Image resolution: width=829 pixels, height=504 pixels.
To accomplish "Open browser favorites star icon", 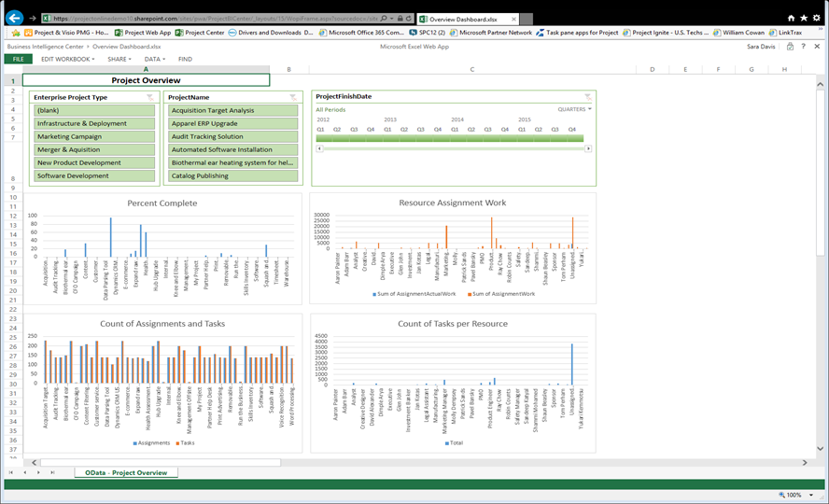I will pos(805,18).
